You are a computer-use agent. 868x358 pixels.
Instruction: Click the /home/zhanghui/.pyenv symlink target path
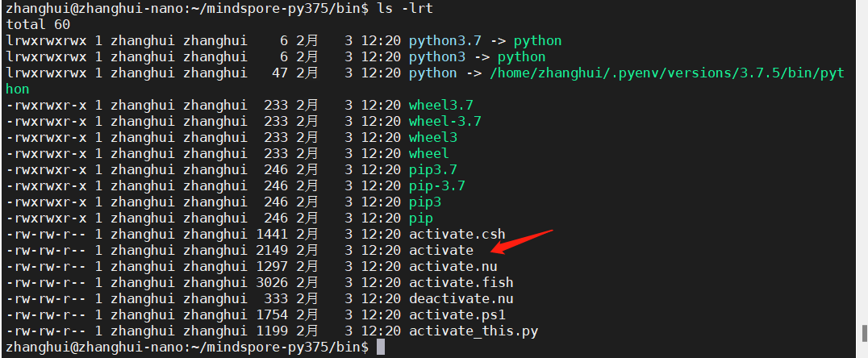pos(666,73)
